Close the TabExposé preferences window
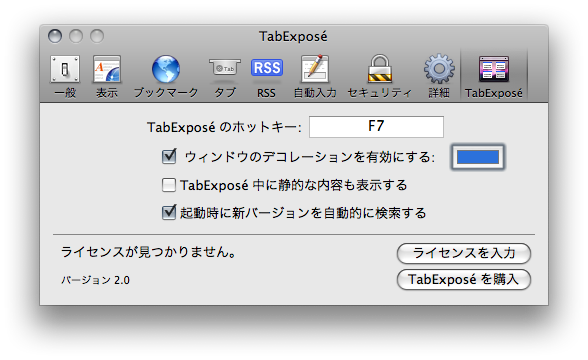Screen dimensions: 588x360 [x=55, y=36]
